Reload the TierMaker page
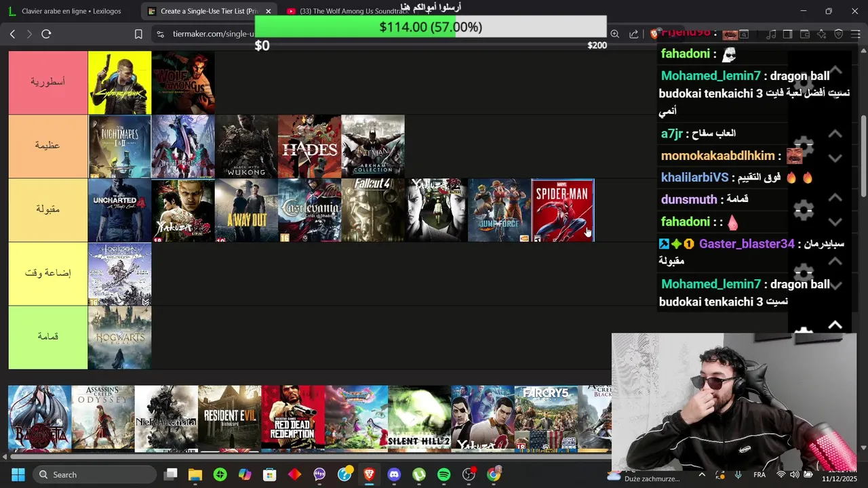This screenshot has width=868, height=488. 46,34
